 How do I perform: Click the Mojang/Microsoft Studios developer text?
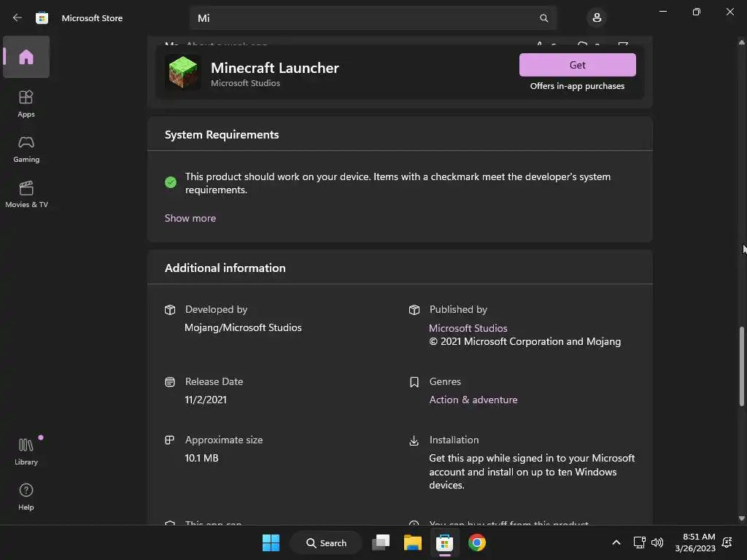click(x=243, y=327)
